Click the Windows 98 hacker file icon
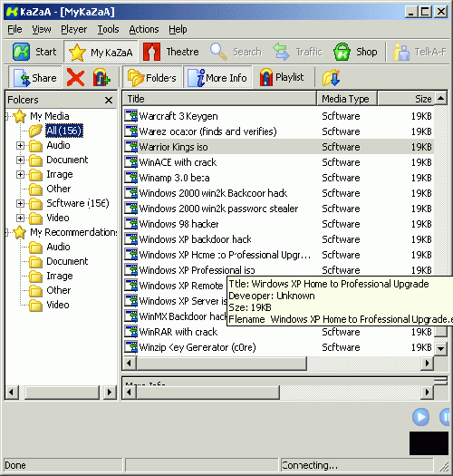The image size is (453, 476). (x=130, y=224)
